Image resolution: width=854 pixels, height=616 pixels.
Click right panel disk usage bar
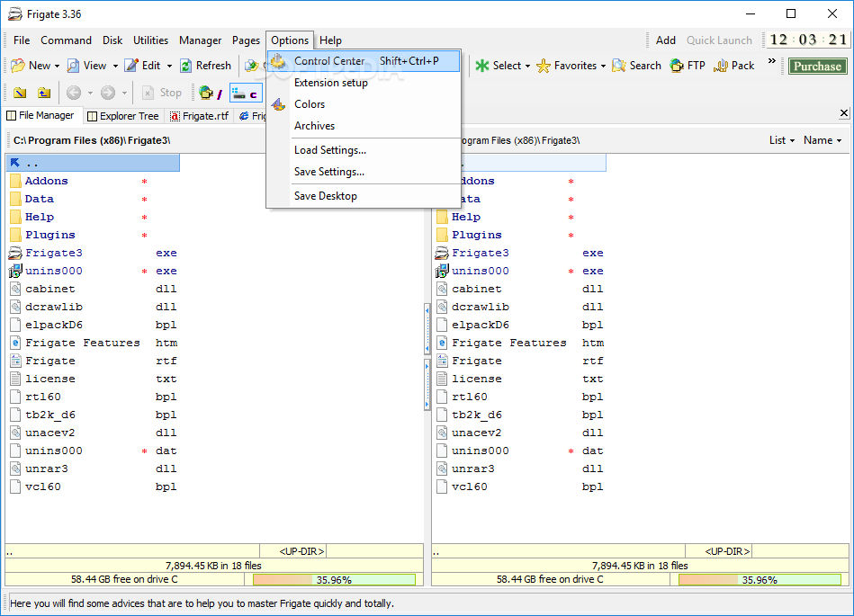click(x=760, y=580)
